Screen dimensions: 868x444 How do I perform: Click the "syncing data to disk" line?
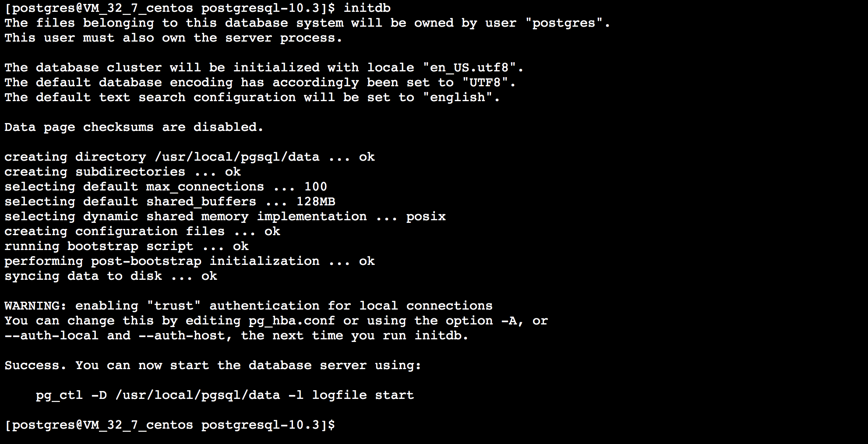pyautogui.click(x=110, y=276)
